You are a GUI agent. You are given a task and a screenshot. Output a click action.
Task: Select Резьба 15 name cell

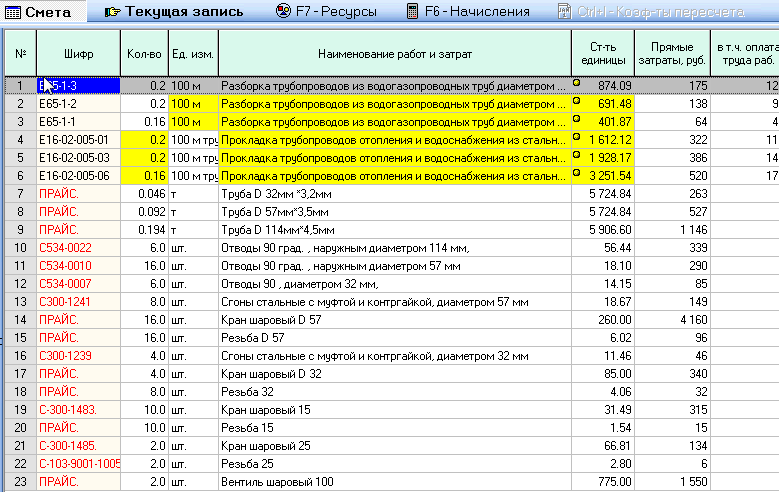coord(395,427)
